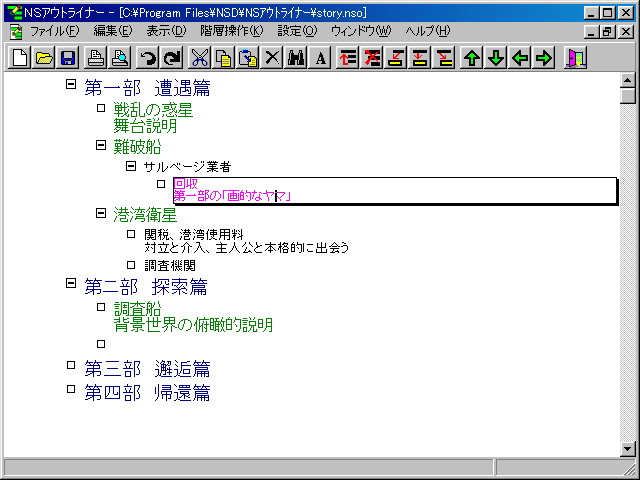Promote item with green left arrow

click(520, 58)
